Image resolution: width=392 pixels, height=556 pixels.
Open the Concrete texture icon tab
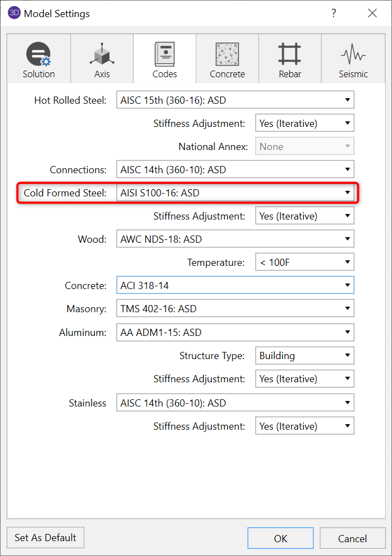tap(227, 55)
